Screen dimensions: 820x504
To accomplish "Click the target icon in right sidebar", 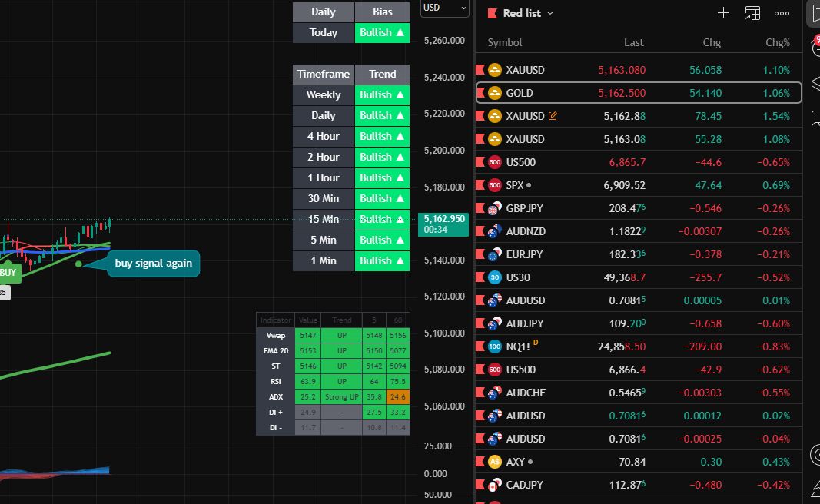I will point(816,456).
